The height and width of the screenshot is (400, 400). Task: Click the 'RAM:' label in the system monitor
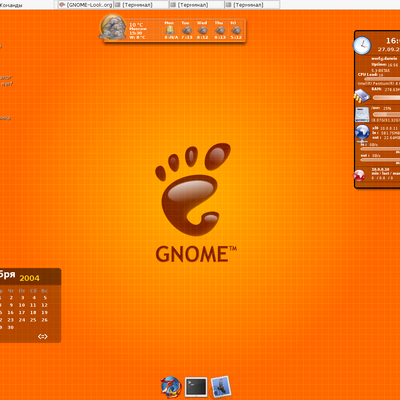click(377, 89)
